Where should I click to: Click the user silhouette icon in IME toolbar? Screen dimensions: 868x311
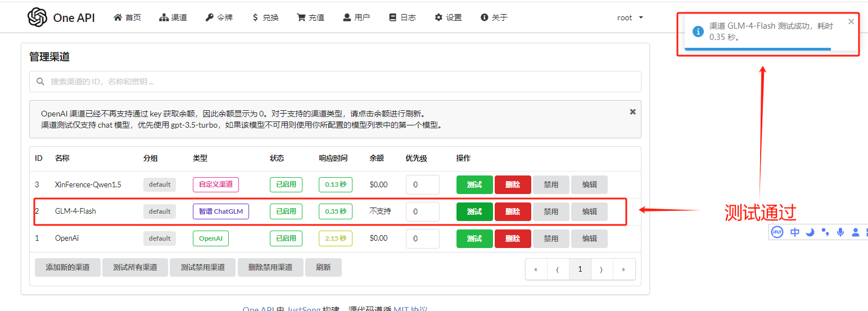(856, 232)
